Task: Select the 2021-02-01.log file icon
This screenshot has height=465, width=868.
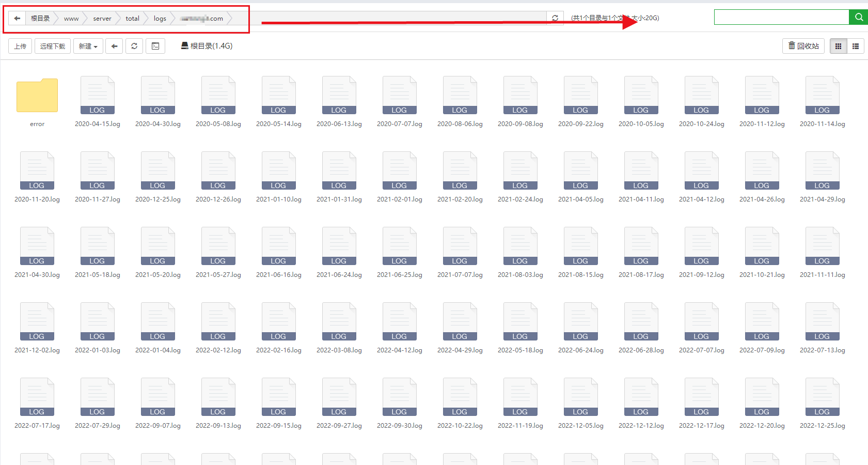Action: [399, 171]
